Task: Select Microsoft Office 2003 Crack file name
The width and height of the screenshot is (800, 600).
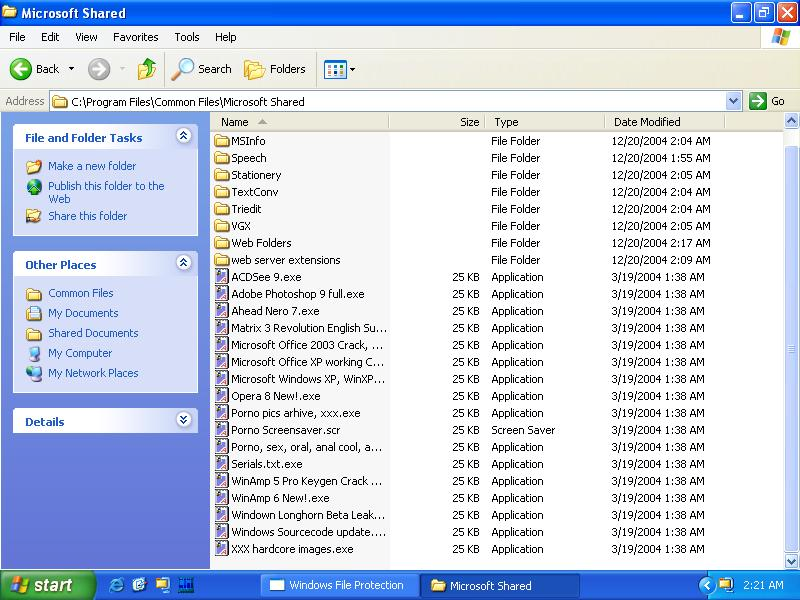Action: click(x=307, y=345)
